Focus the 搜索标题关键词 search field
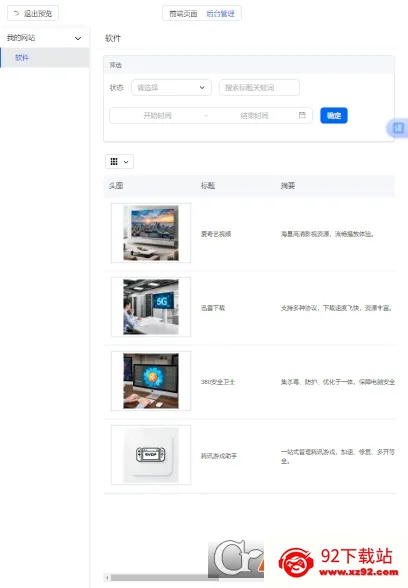Image resolution: width=408 pixels, height=588 pixels. click(260, 87)
